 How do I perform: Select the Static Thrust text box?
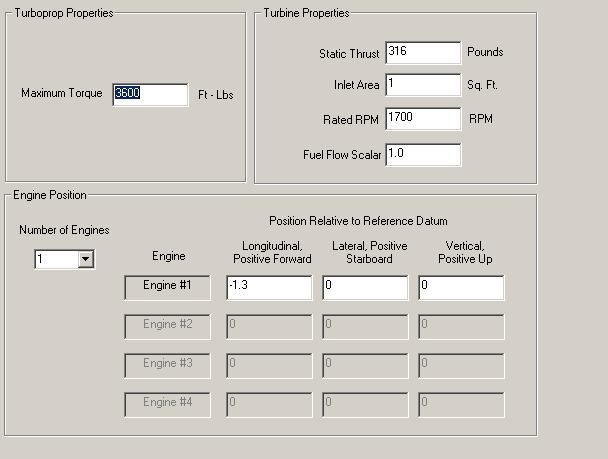click(422, 52)
